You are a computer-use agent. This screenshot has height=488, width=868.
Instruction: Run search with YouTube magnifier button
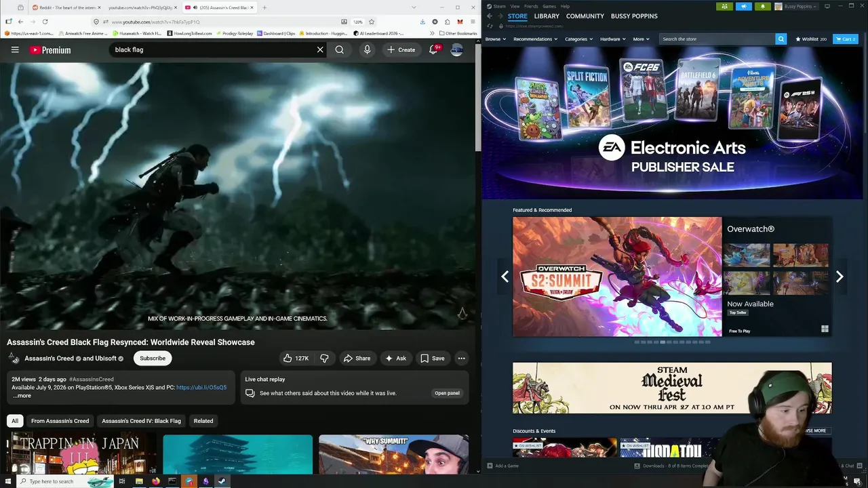click(x=339, y=49)
